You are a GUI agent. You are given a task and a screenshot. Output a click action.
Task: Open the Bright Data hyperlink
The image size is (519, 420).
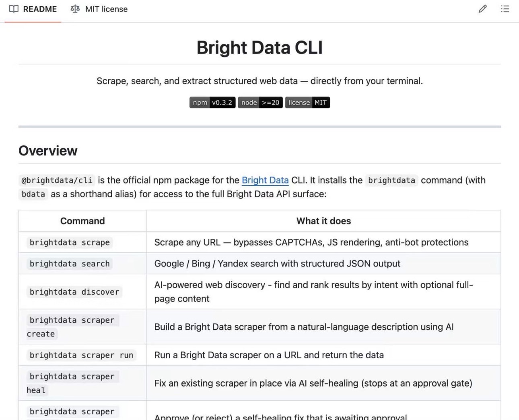point(265,180)
